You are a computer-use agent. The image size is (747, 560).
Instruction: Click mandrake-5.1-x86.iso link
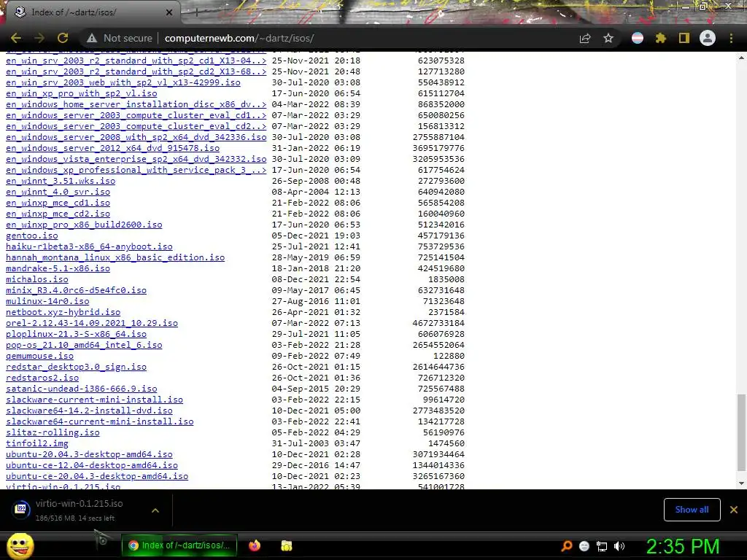point(58,268)
